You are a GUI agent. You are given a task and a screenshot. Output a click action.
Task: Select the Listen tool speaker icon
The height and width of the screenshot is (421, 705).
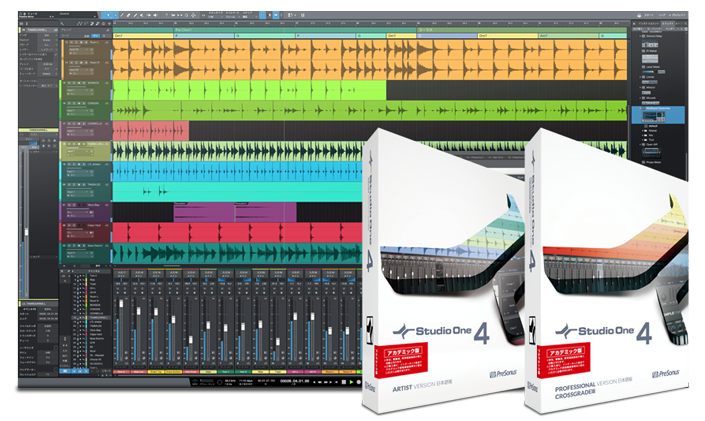pyautogui.click(x=155, y=15)
